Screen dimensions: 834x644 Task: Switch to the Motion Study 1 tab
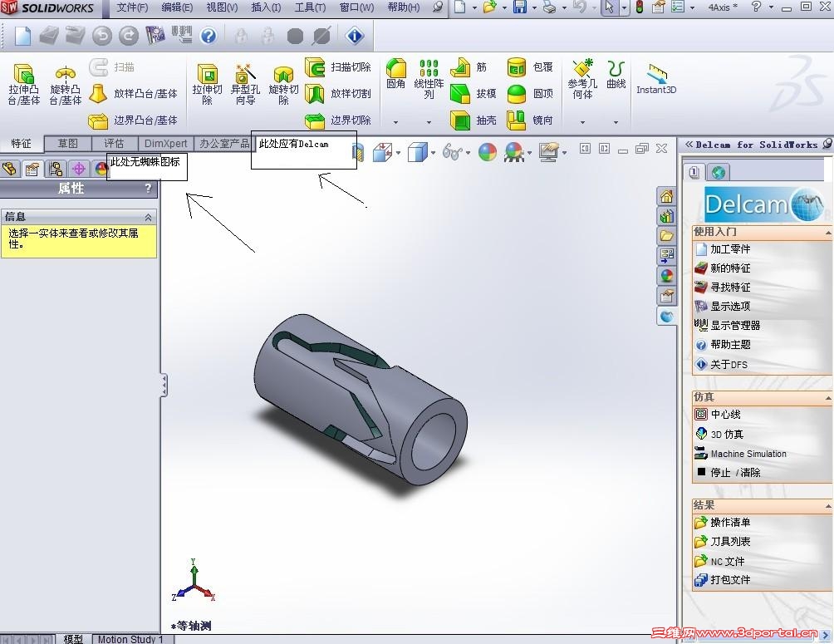point(130,639)
